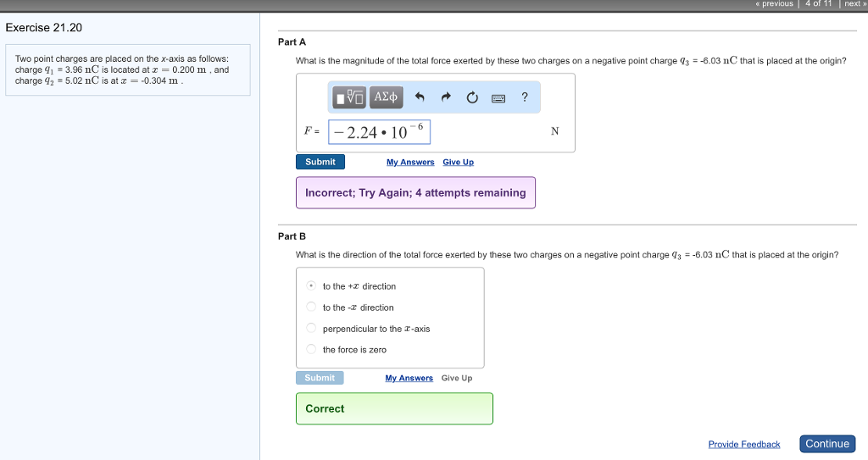The image size is (868, 460).
Task: Open the math templates tool
Action: pyautogui.click(x=349, y=97)
